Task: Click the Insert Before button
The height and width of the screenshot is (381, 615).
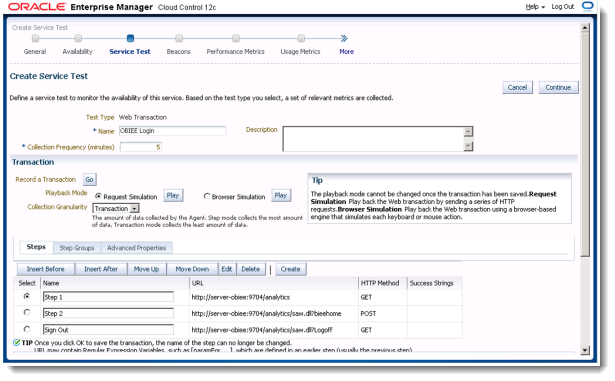Action: [45, 269]
